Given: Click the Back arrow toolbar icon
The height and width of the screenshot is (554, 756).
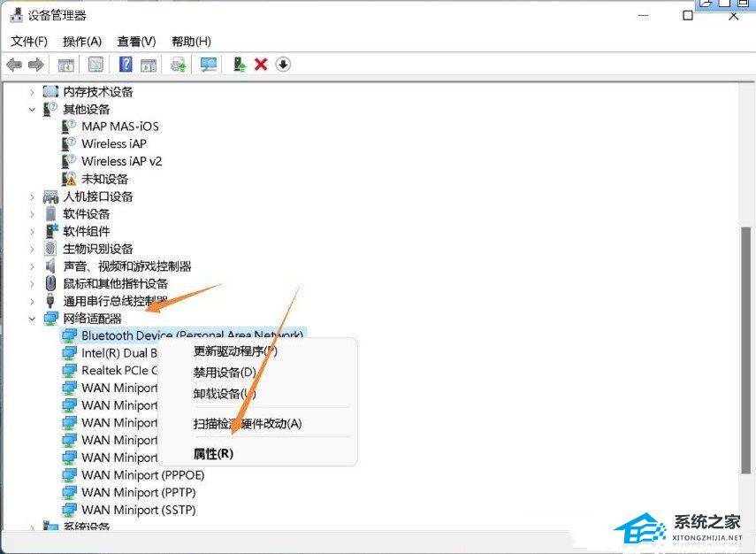Looking at the screenshot, I should (14, 65).
